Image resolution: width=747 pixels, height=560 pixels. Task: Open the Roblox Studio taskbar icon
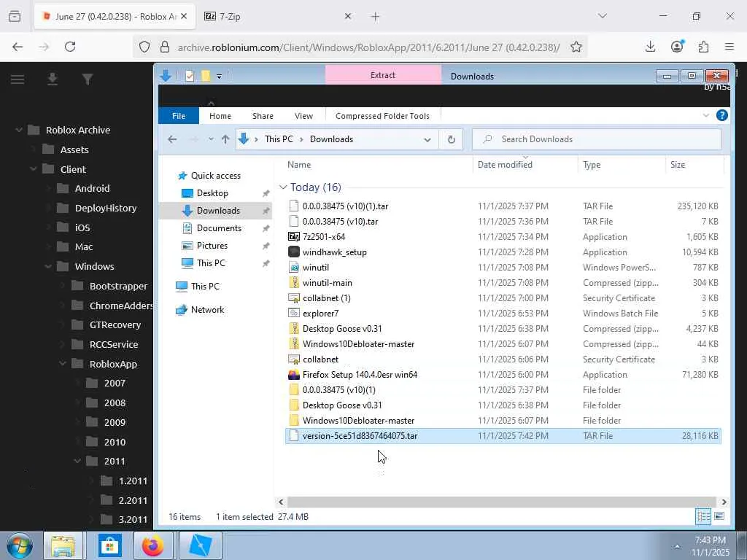click(200, 545)
